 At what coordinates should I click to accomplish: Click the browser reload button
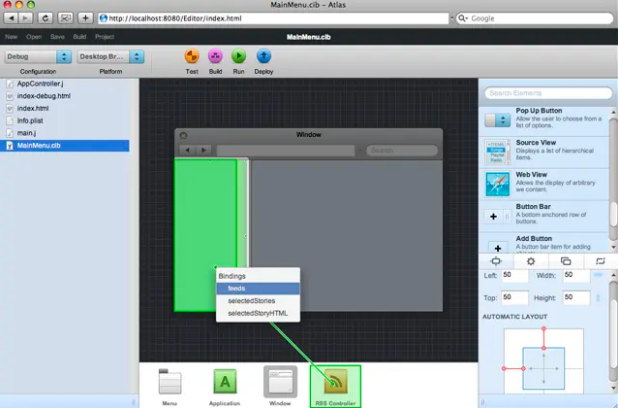45,18
